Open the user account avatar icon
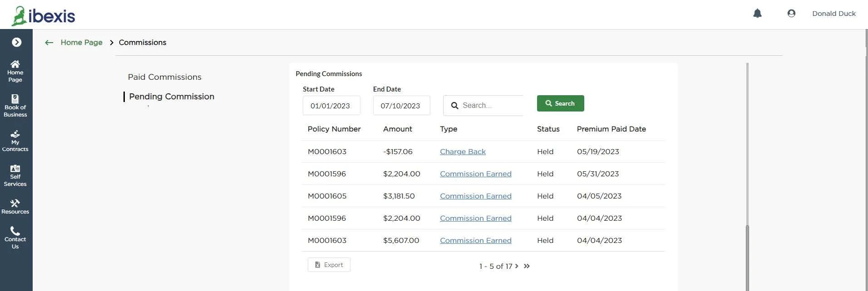The height and width of the screenshot is (291, 868). (x=791, y=14)
